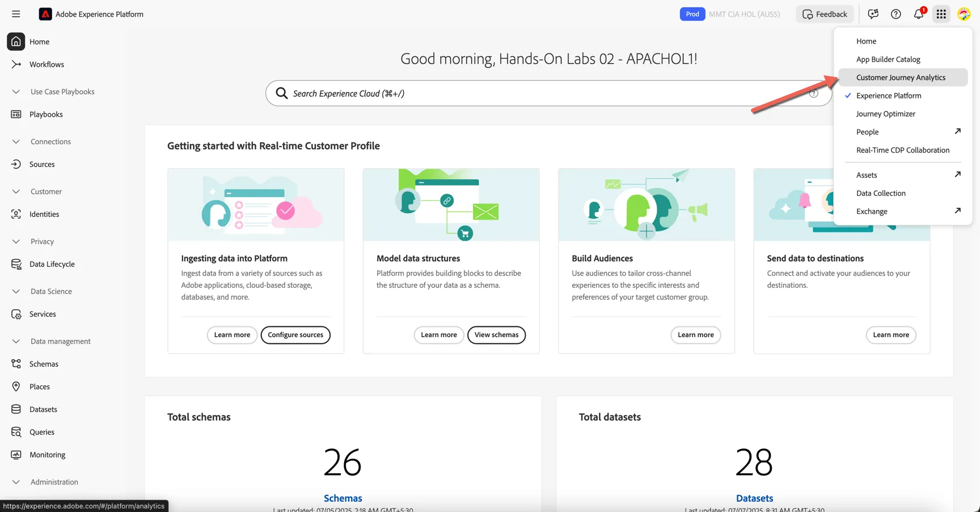Collapse the Privacy section
Screen dimensions: 980x512
pos(16,241)
